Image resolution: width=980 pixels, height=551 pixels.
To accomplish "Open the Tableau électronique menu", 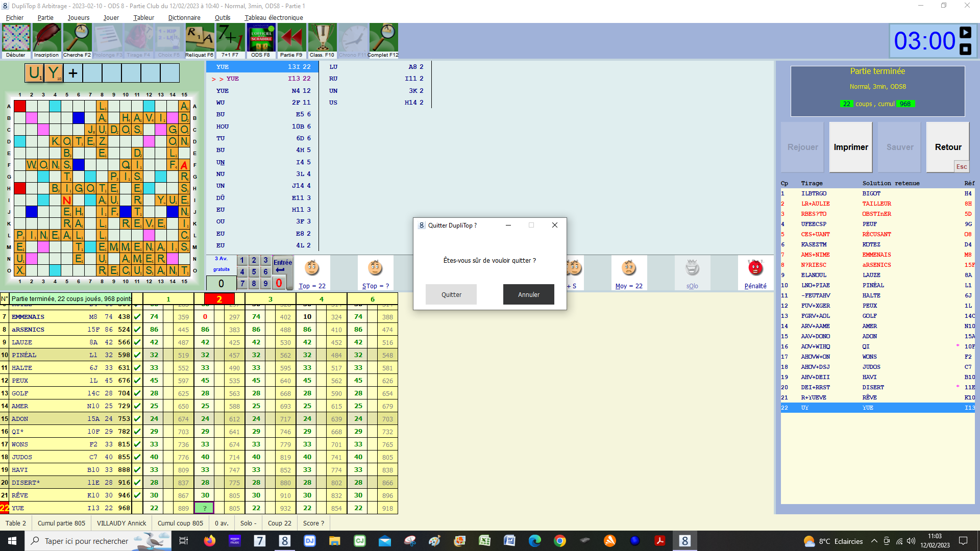I will pos(274,17).
